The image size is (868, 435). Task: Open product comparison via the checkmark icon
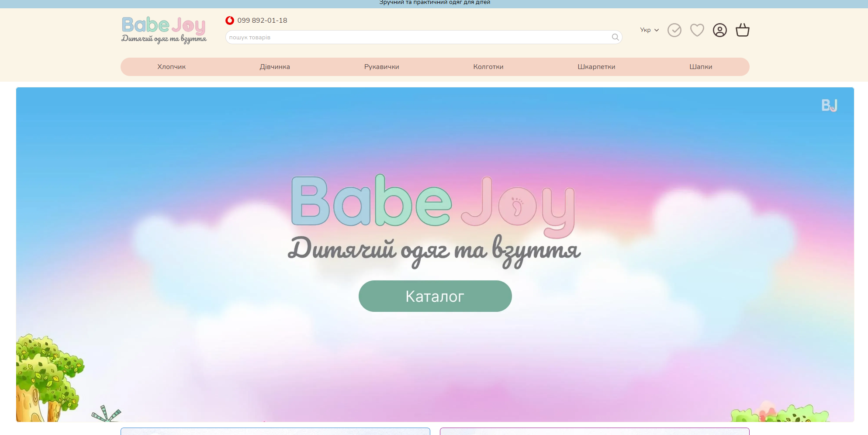674,30
